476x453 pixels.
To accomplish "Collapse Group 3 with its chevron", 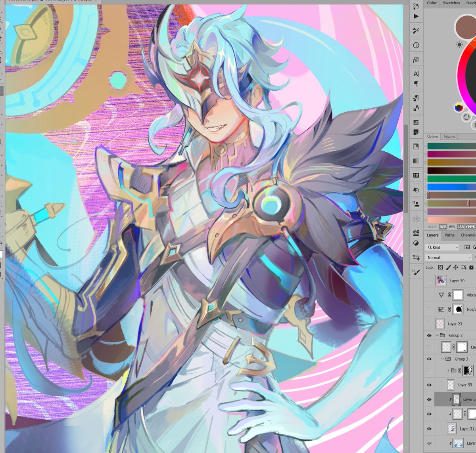I will [x=443, y=359].
